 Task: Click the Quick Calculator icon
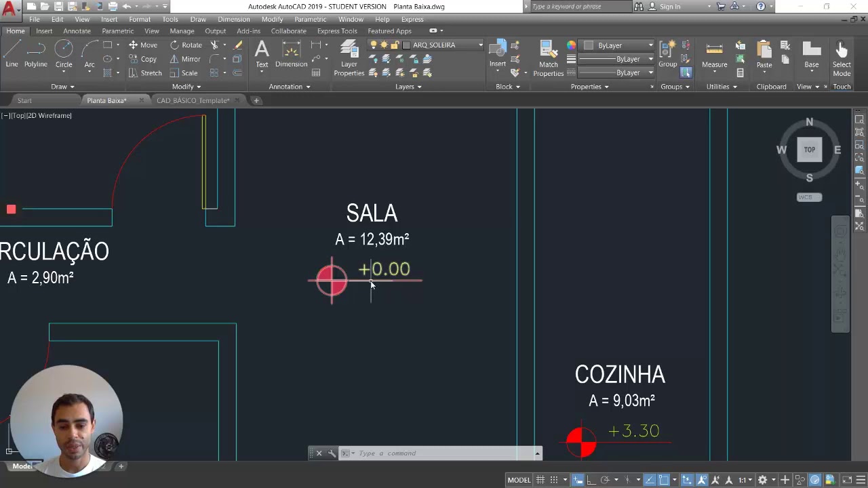(x=740, y=73)
